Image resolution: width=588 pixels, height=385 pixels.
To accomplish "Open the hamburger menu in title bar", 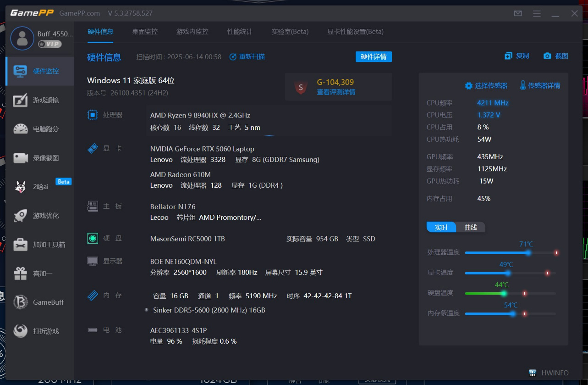I will tap(537, 14).
